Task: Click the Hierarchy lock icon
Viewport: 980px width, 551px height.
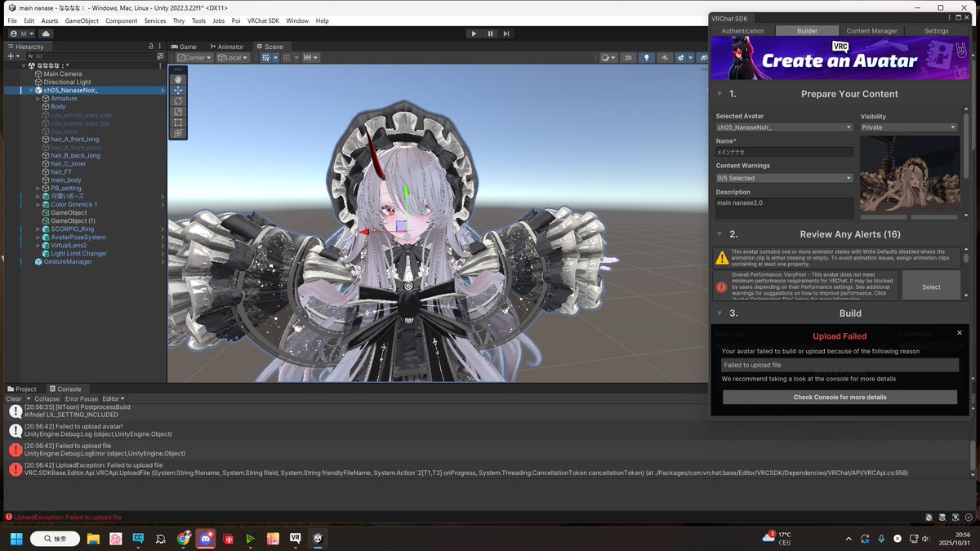Action: point(152,47)
